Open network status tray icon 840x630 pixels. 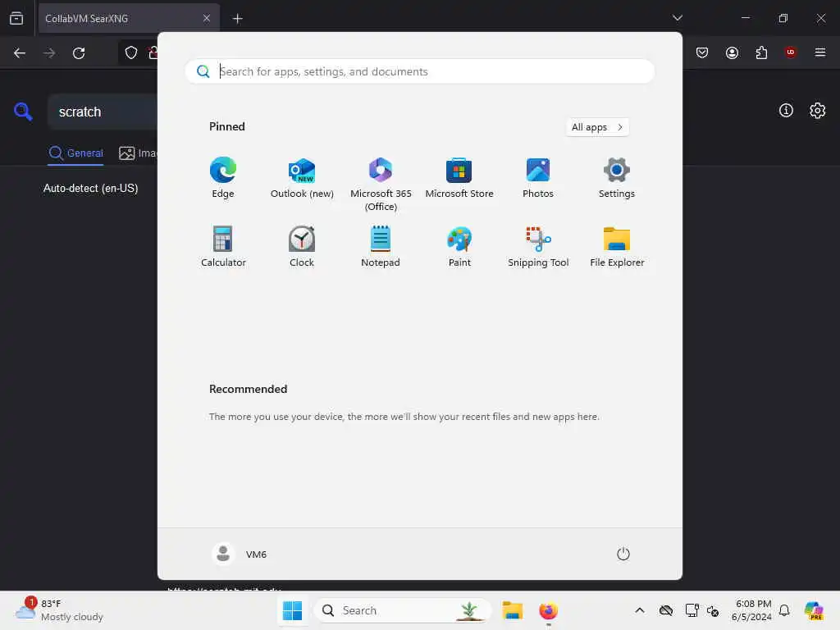pyautogui.click(x=692, y=610)
